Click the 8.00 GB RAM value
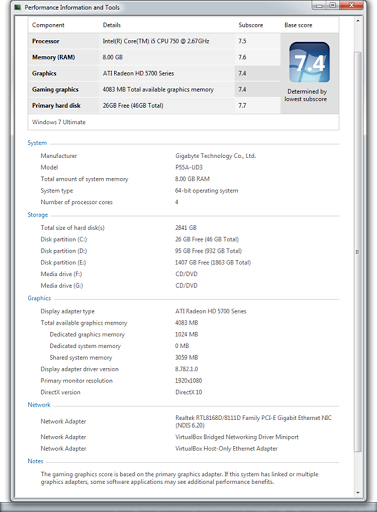This screenshot has height=512, width=377. coord(192,179)
